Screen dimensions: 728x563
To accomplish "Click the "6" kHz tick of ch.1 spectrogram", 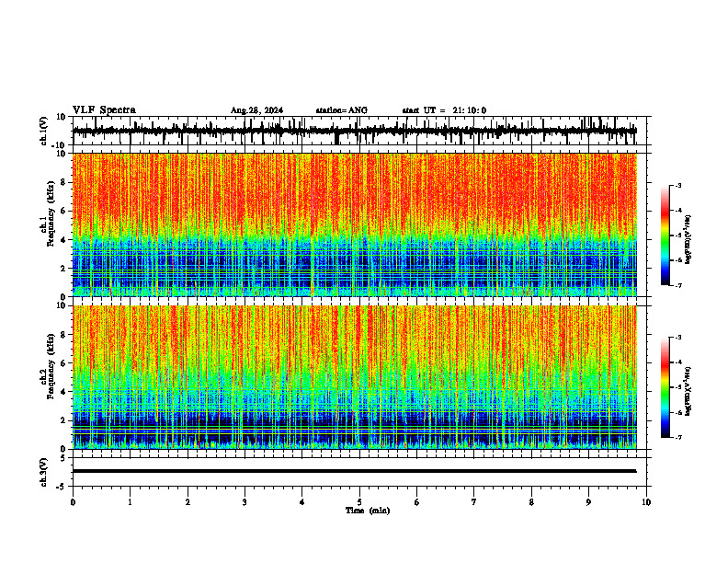I will pos(63,212).
